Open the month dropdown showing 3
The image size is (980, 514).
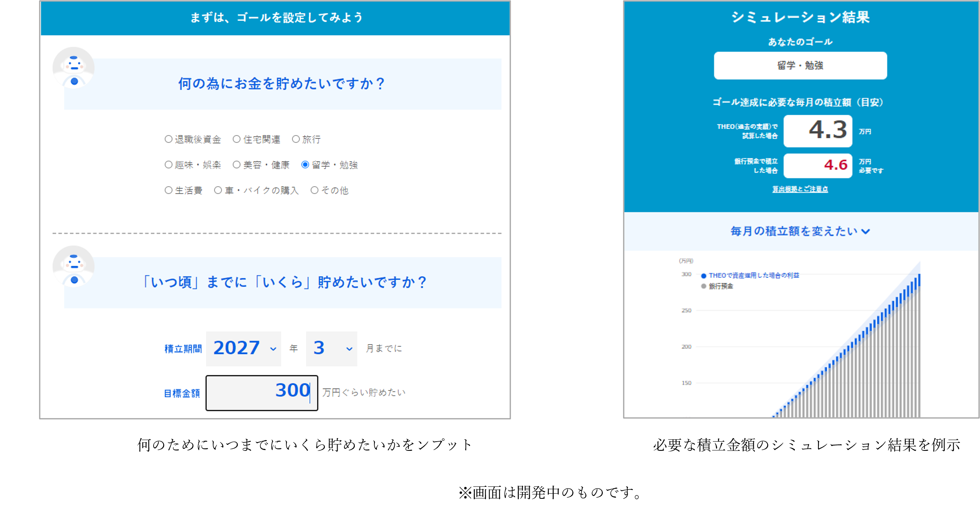pos(331,349)
